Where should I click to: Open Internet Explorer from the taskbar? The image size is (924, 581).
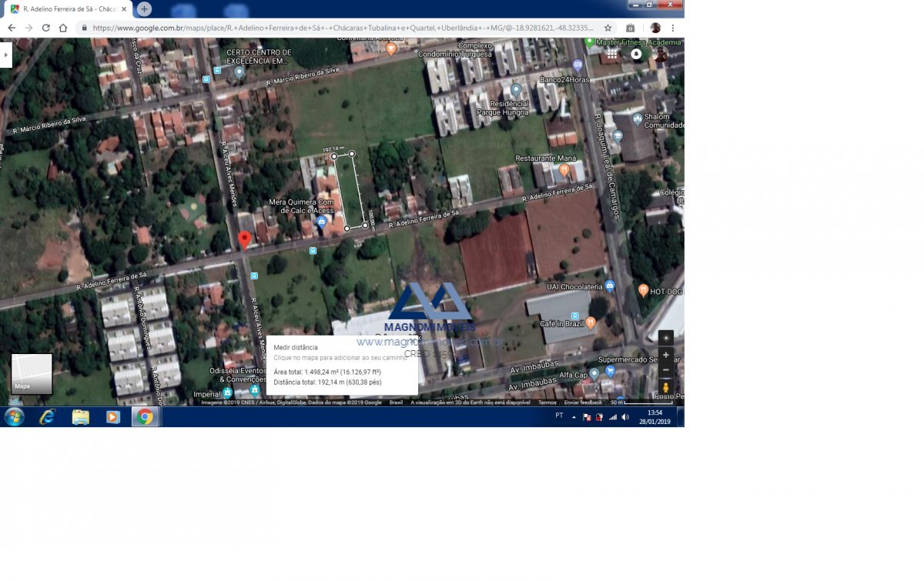click(x=48, y=417)
